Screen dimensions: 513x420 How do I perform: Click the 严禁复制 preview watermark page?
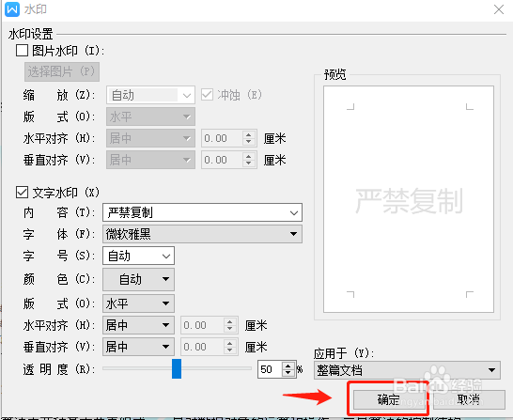point(409,199)
